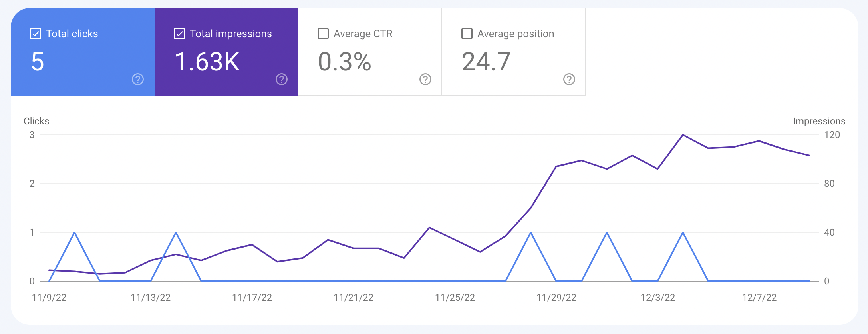Uncheck the Total clicks checkbox
The width and height of the screenshot is (868, 334).
tap(36, 34)
